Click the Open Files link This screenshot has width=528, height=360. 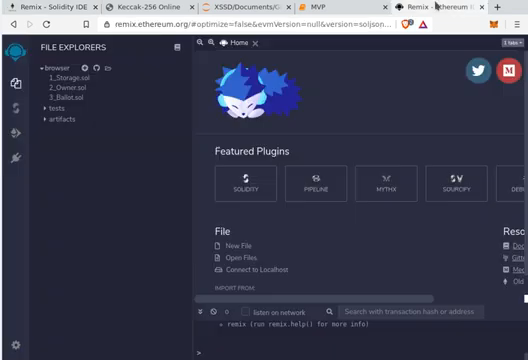[241, 258]
